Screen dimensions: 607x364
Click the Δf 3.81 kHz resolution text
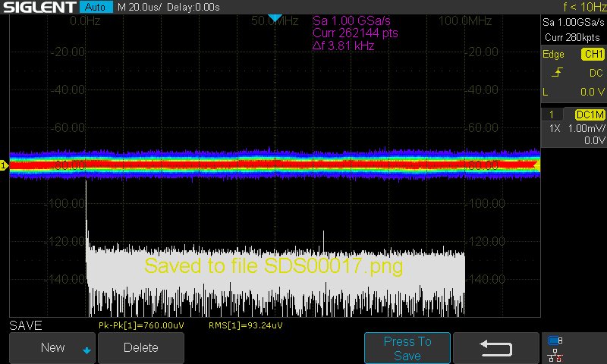344,45
